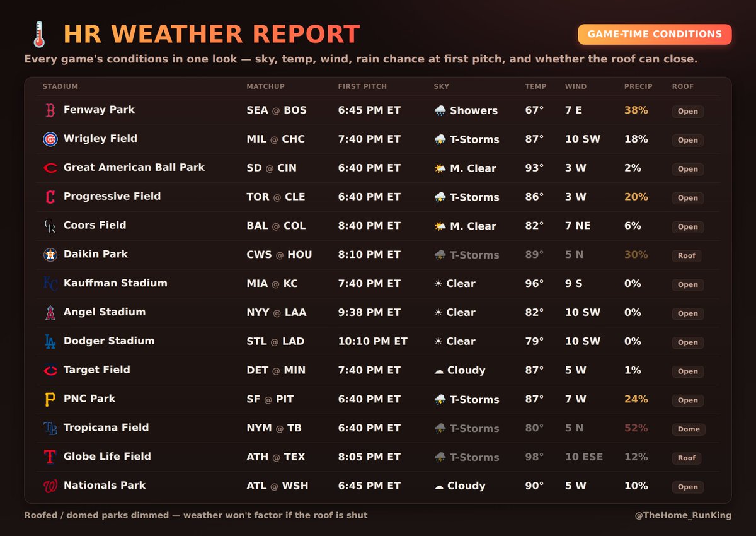Viewport: 756px width, 536px height.
Task: Click the Open roof badge for Fenway Park
Action: pos(687,111)
